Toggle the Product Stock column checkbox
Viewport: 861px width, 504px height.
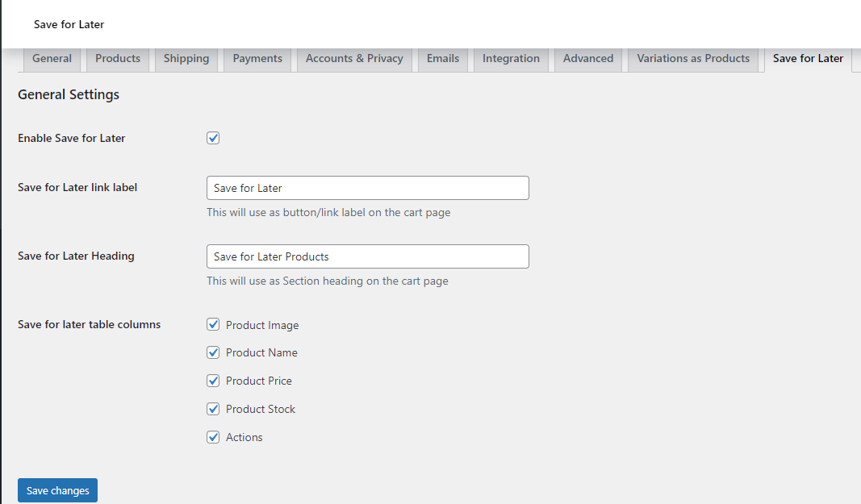click(x=213, y=409)
